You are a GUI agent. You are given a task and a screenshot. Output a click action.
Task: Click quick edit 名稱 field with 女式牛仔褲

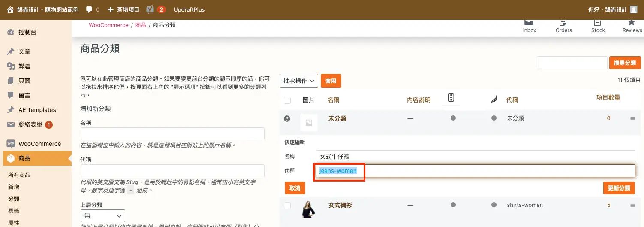(x=475, y=157)
